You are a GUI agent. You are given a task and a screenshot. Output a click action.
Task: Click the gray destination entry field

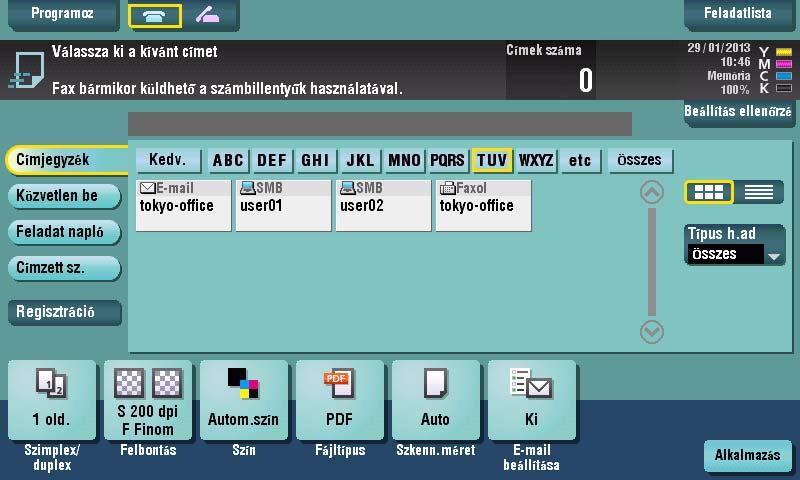[380, 124]
